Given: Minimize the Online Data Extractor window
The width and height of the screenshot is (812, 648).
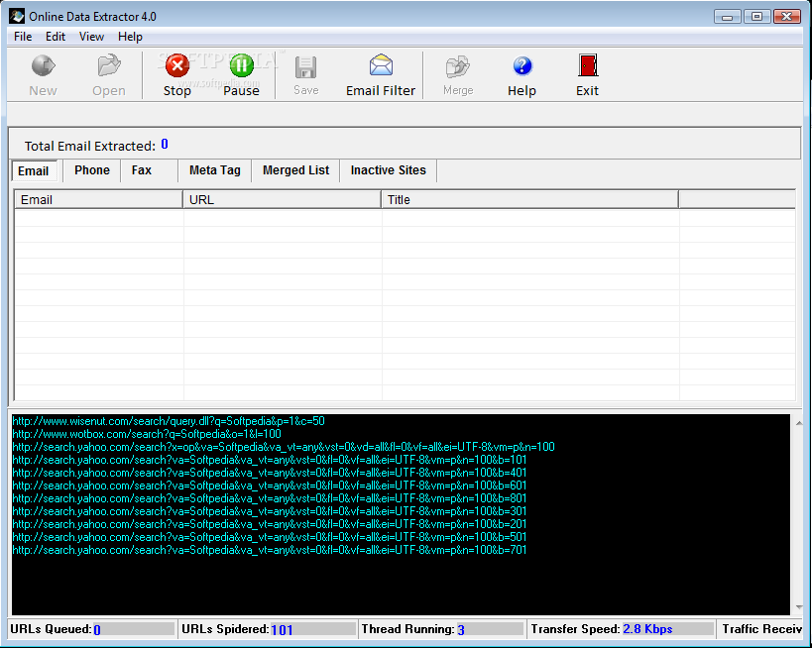Looking at the screenshot, I should pos(728,17).
